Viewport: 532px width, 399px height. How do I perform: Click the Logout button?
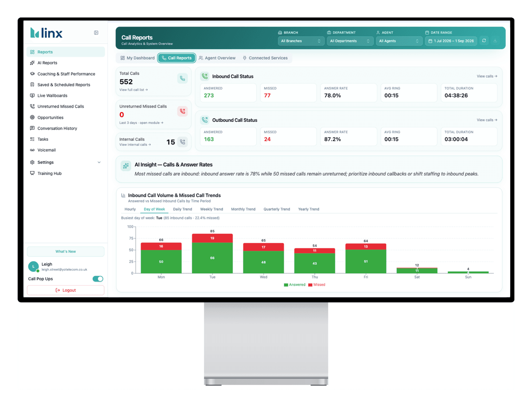click(x=66, y=290)
